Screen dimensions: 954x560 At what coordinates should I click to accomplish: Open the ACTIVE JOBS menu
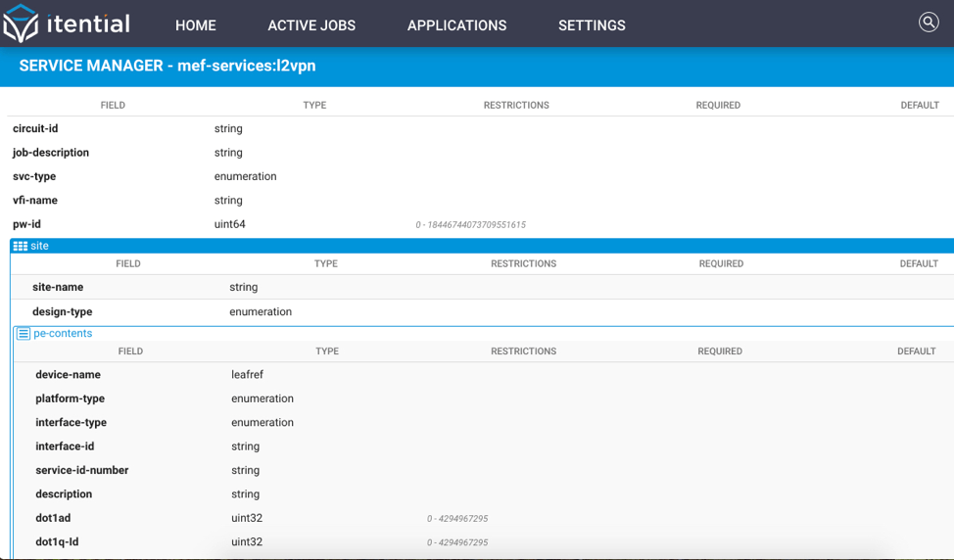tap(311, 25)
